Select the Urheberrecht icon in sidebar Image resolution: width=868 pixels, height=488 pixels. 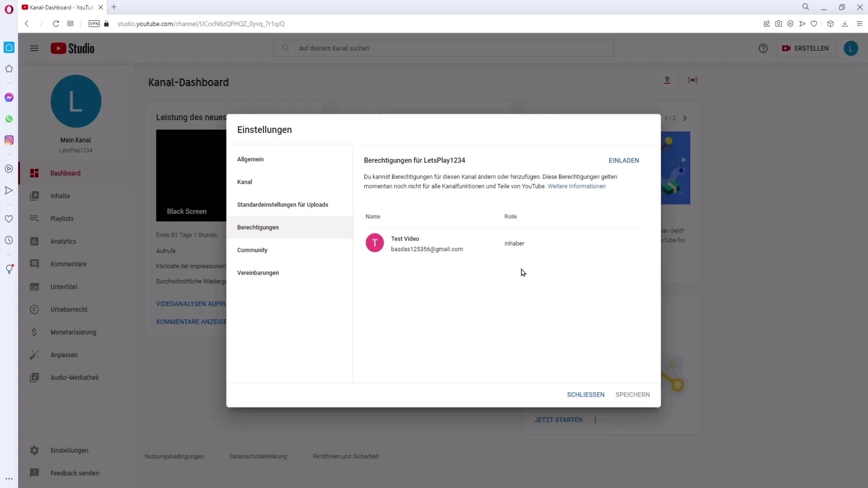[x=34, y=309]
